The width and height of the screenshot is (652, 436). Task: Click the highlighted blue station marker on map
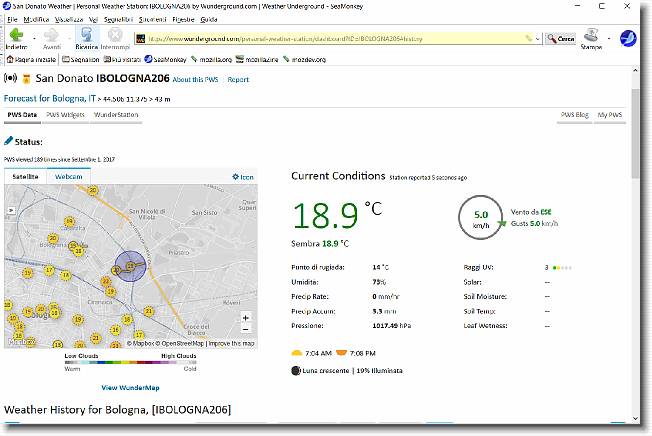(x=131, y=266)
